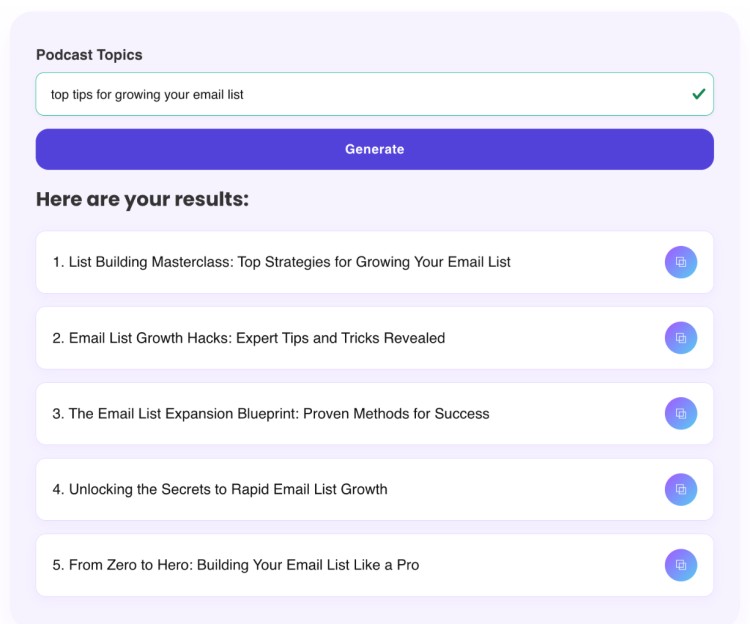
Task: Copy the List Building Masterclass title
Action: pos(681,262)
